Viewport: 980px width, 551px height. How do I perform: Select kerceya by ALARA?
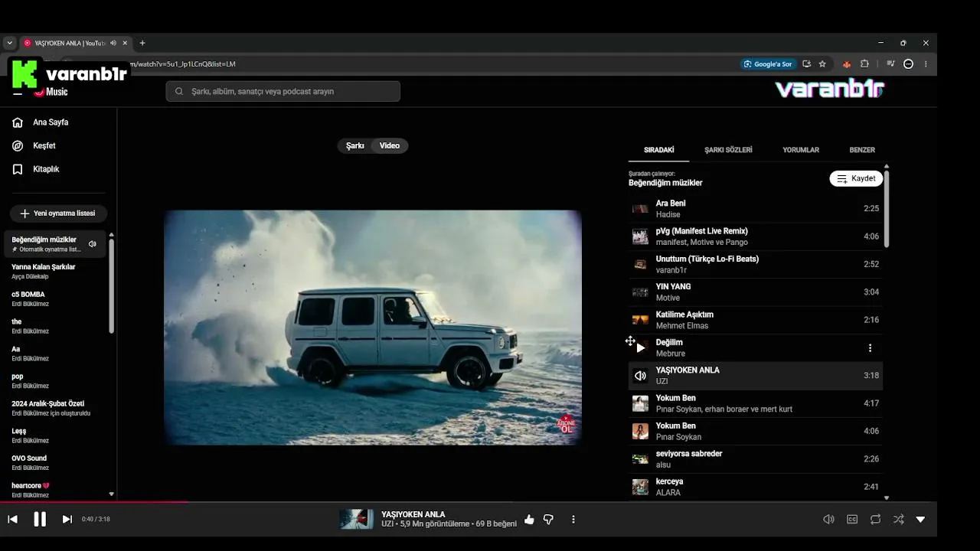(756, 487)
